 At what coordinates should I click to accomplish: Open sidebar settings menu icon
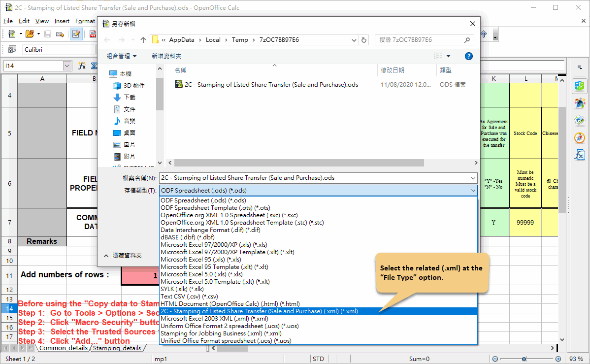[580, 67]
